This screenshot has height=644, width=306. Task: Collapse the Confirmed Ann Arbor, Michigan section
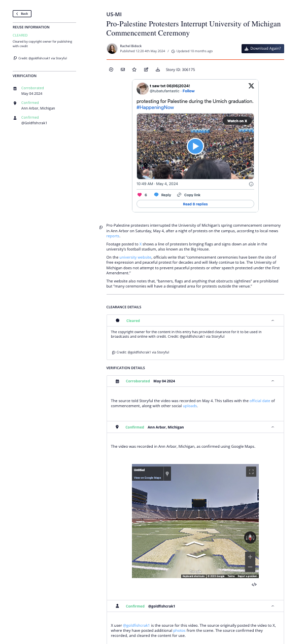pos(273,427)
